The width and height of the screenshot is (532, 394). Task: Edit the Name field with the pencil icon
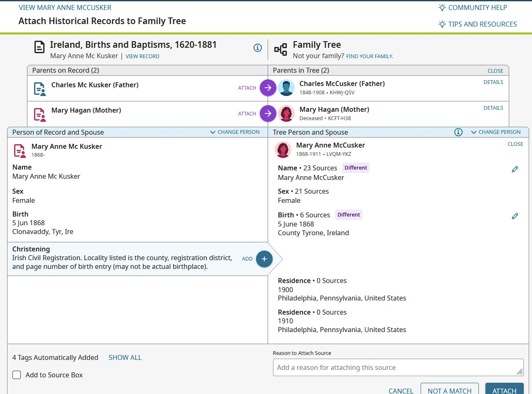coord(515,169)
